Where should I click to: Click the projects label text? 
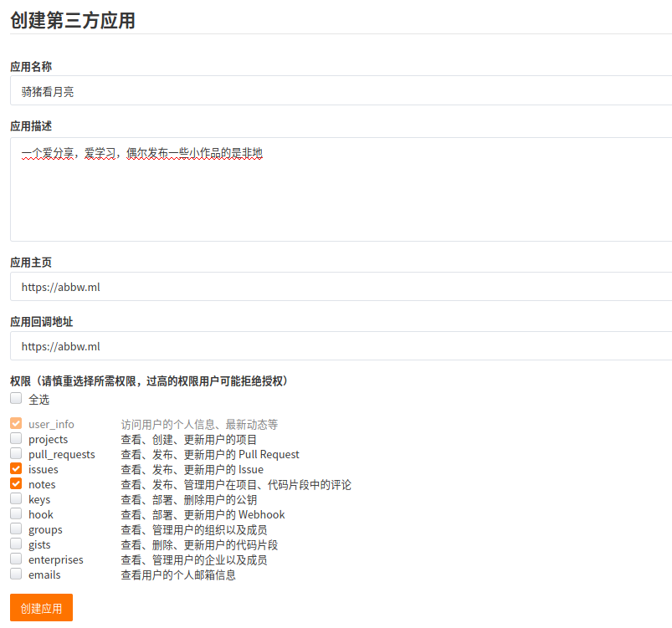[48, 440]
